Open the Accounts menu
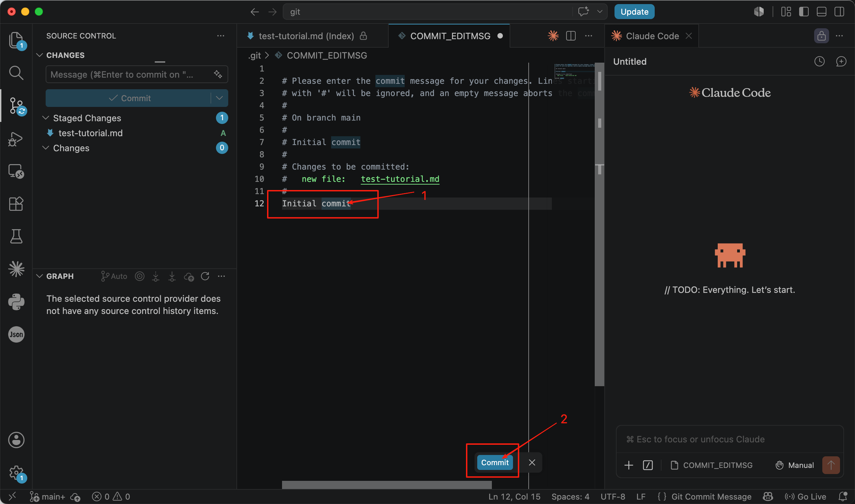Viewport: 855px width, 504px height. [16, 440]
